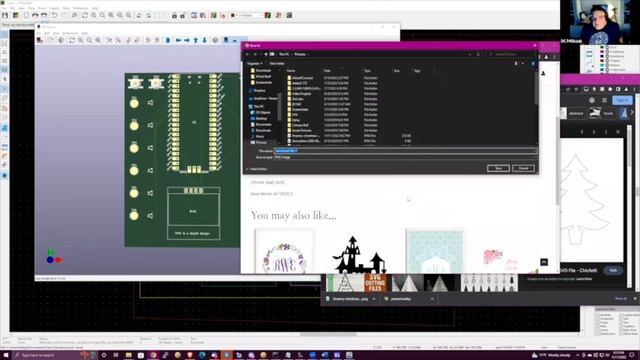Move board left arrow in 3D viewer

click(x=178, y=40)
